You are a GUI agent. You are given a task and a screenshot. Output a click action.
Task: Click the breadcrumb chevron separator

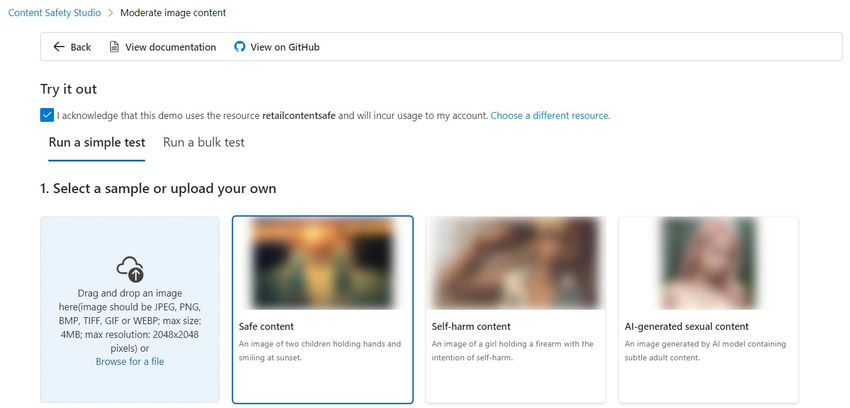point(111,12)
